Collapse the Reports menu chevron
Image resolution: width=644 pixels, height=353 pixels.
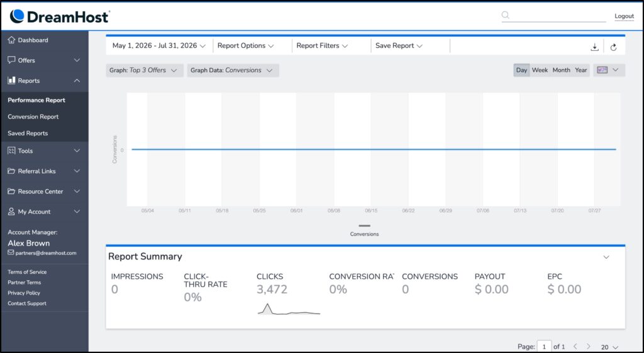coord(77,81)
